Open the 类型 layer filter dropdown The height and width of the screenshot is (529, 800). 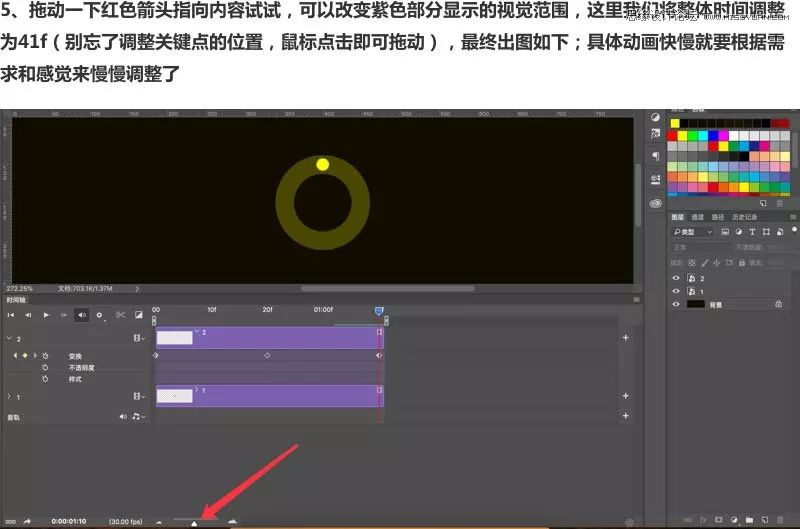tap(692, 232)
